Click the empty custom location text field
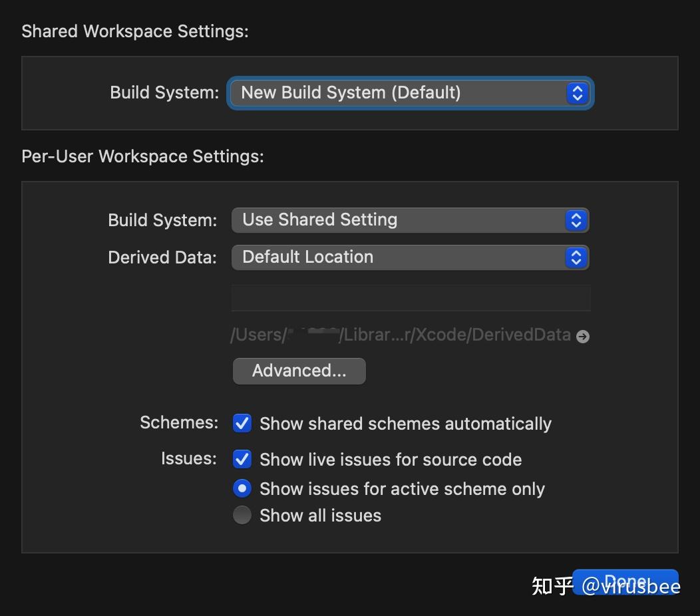This screenshot has height=616, width=700. click(410, 298)
